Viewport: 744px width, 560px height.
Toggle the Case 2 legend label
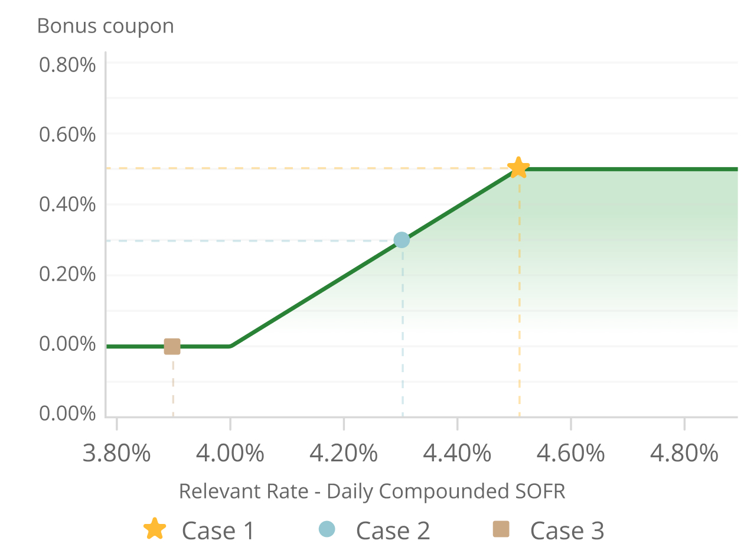[x=393, y=530]
